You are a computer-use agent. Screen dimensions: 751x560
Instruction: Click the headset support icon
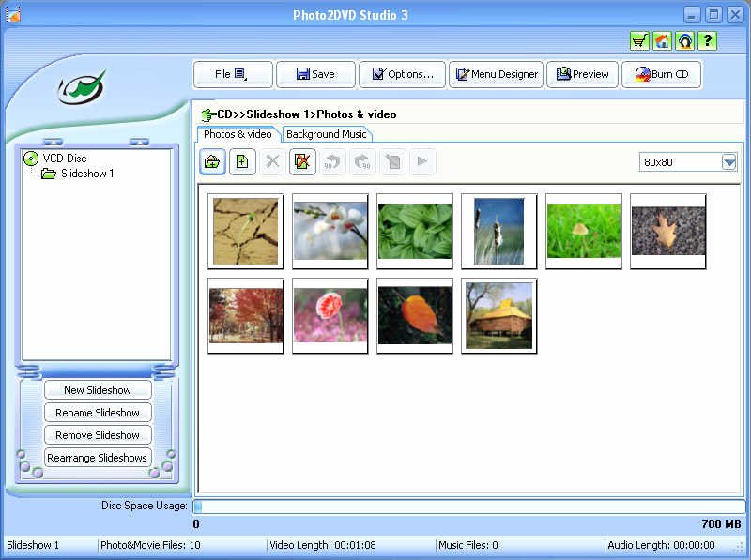(x=685, y=41)
